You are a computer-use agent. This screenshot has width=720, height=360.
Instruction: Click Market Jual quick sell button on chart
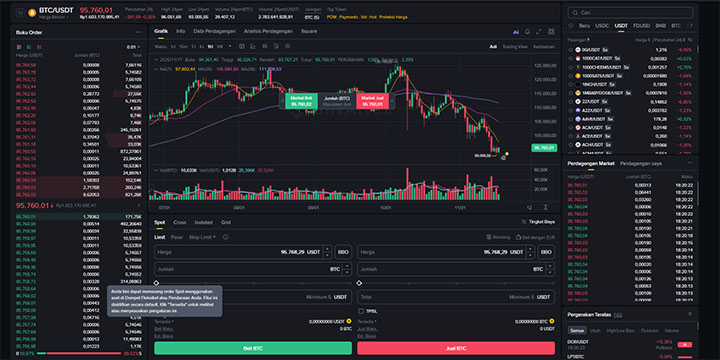[372, 101]
